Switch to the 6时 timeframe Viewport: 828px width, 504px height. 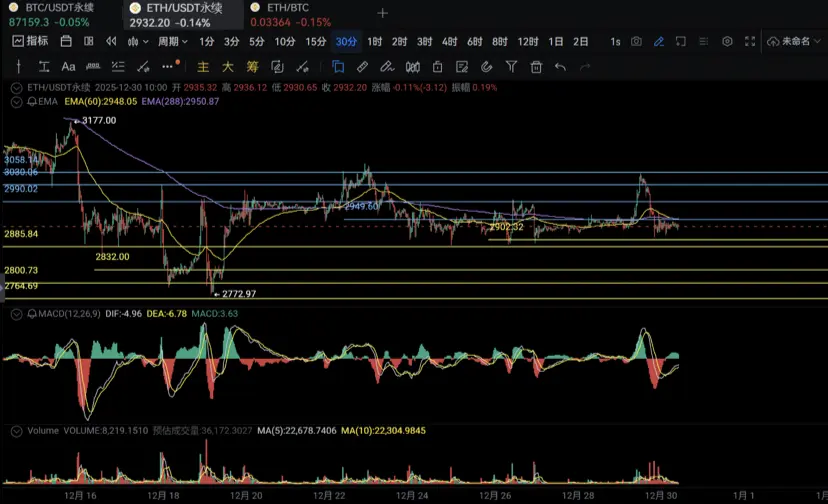(475, 41)
